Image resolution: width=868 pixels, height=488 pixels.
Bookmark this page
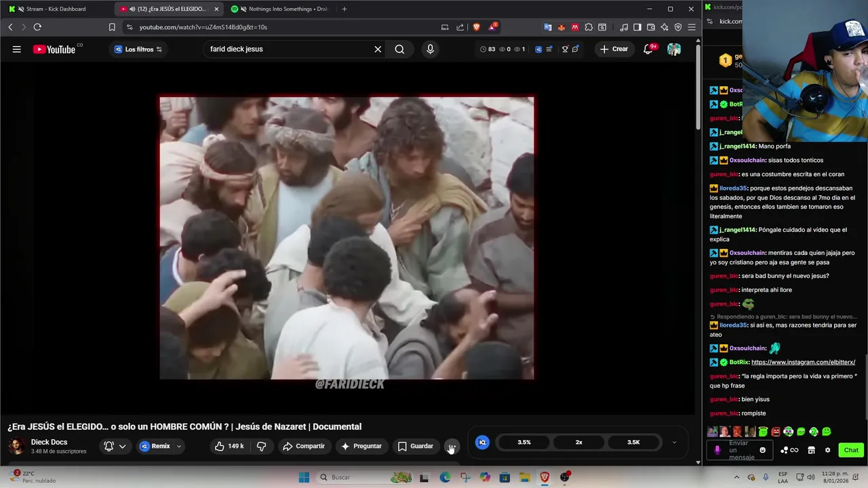[x=112, y=27]
